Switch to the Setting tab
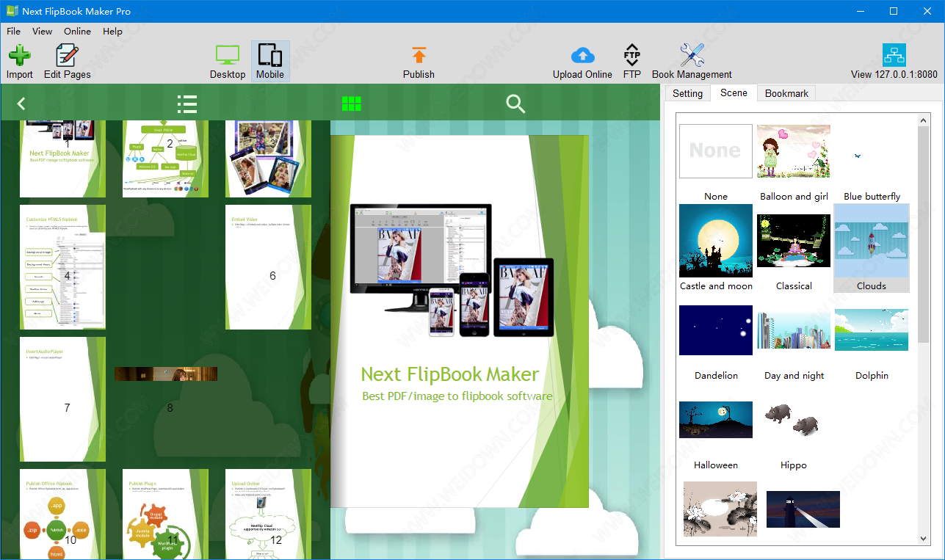The image size is (945, 560). coord(687,93)
